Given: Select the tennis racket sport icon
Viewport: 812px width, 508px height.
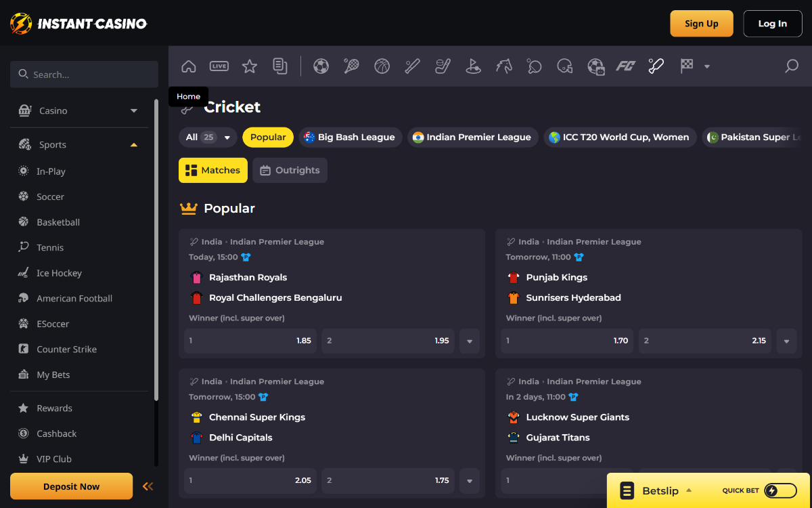Looking at the screenshot, I should (x=351, y=66).
